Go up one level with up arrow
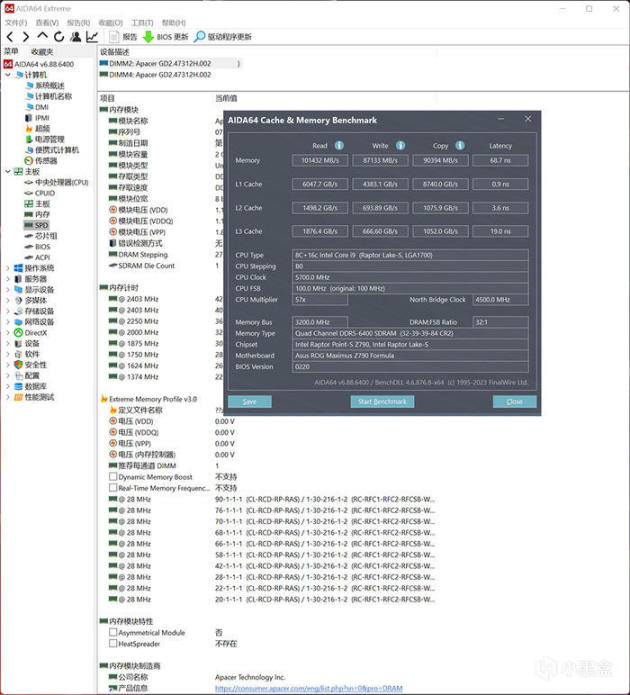 click(x=42, y=35)
